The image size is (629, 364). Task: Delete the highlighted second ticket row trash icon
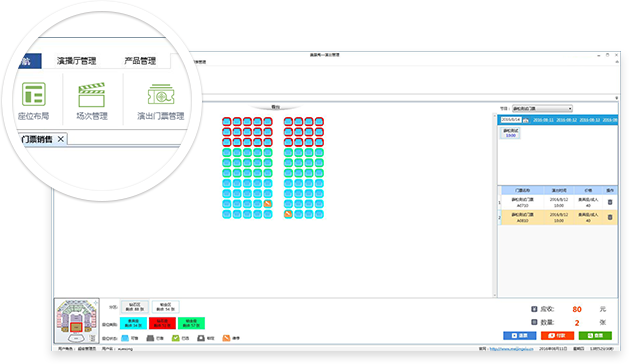click(610, 217)
